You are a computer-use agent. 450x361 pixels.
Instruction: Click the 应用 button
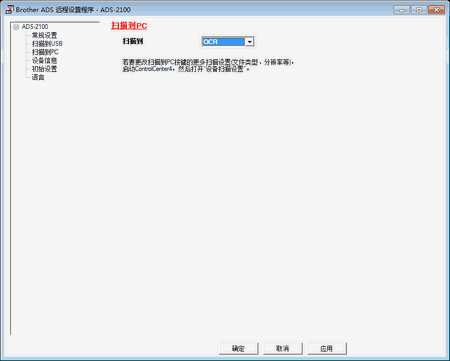tap(327, 348)
